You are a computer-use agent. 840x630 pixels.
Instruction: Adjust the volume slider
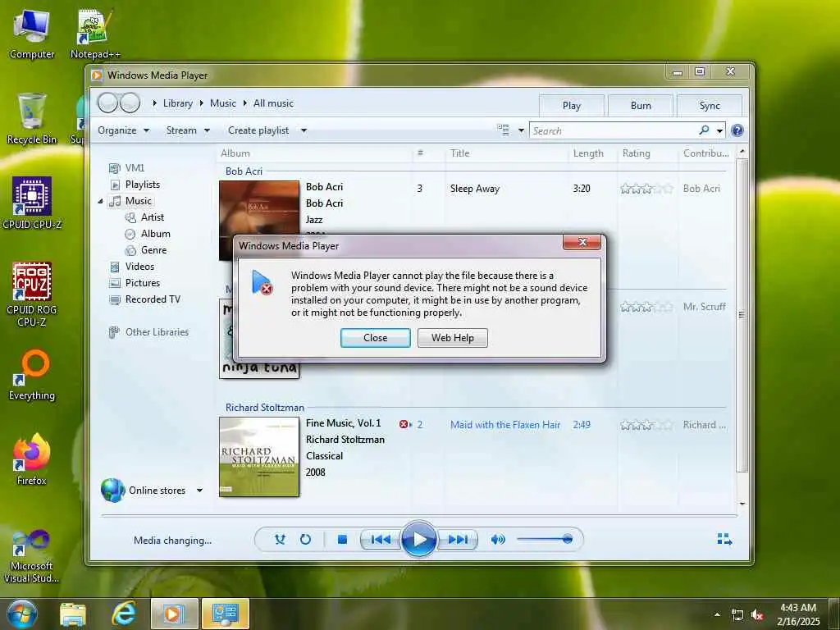pos(545,540)
